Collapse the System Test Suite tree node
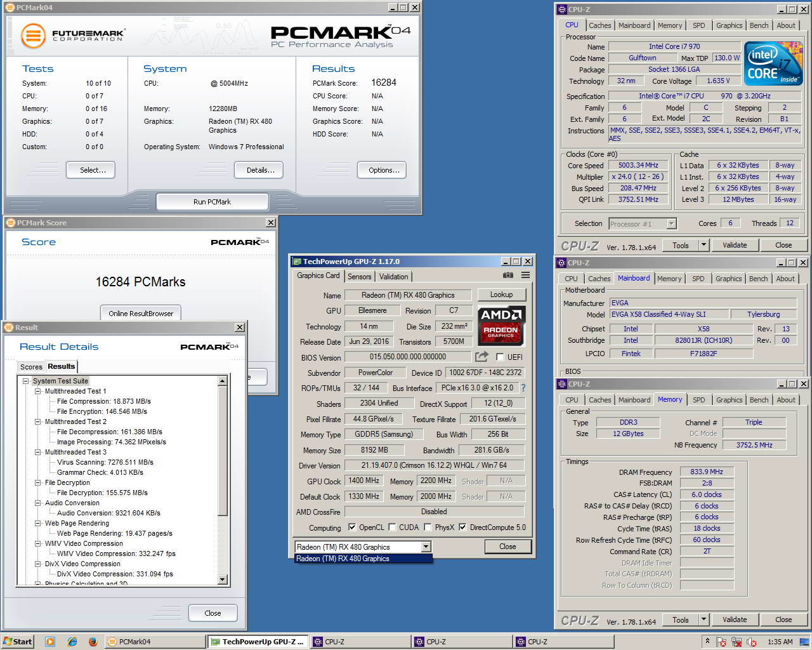 [26, 381]
